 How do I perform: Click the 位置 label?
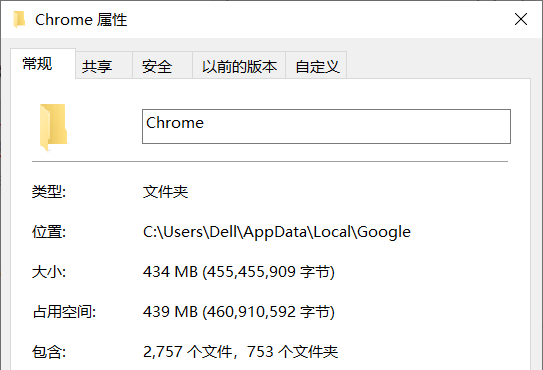tap(49, 232)
